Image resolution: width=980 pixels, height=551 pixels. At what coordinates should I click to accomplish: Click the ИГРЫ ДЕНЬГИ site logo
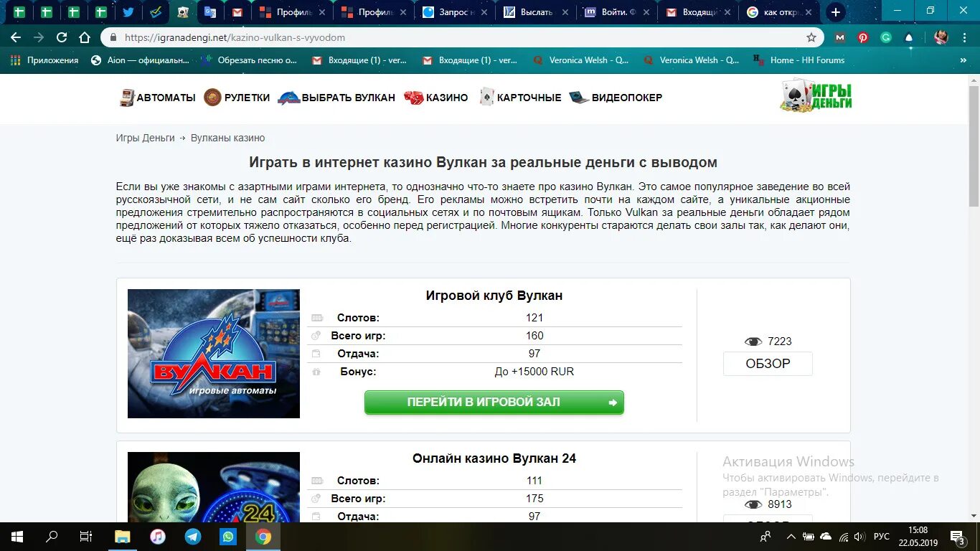click(816, 96)
